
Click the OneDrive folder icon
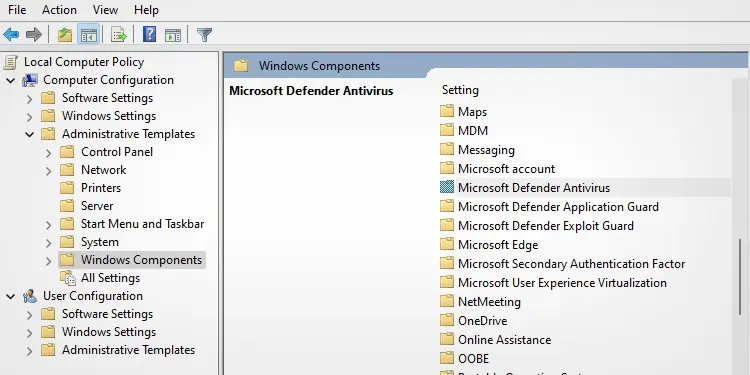point(447,320)
